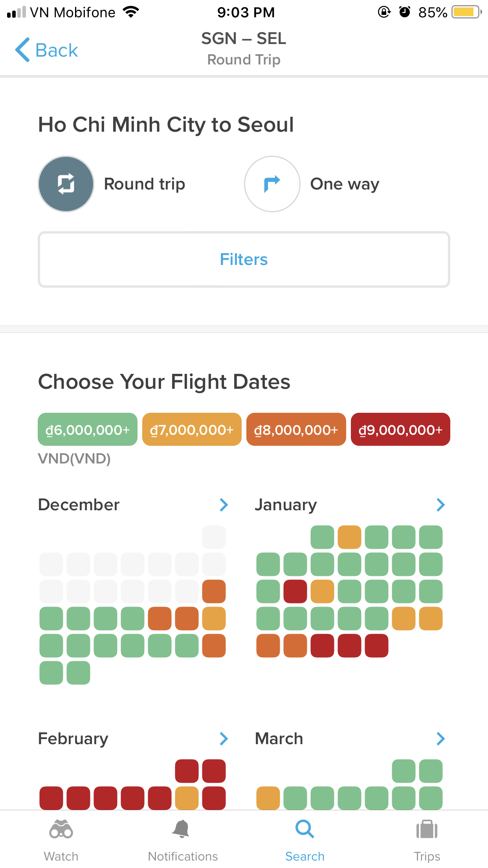Tap the green ₫6,000,000+ price legend
The width and height of the screenshot is (488, 868).
(88, 430)
